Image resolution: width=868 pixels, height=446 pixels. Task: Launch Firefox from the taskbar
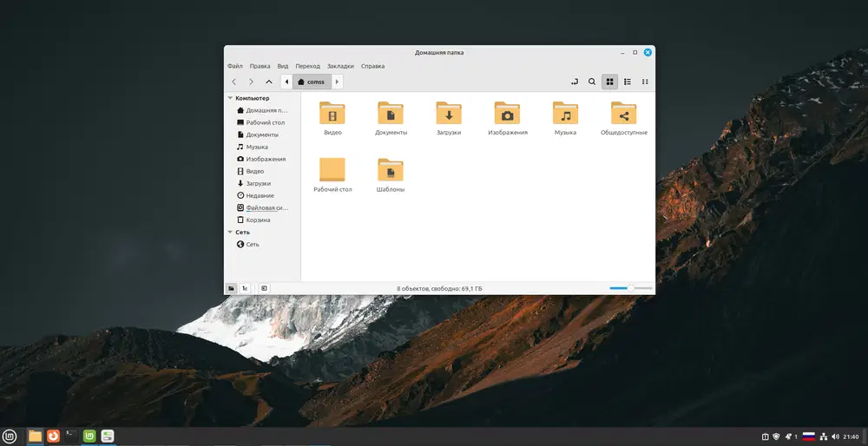[53, 436]
